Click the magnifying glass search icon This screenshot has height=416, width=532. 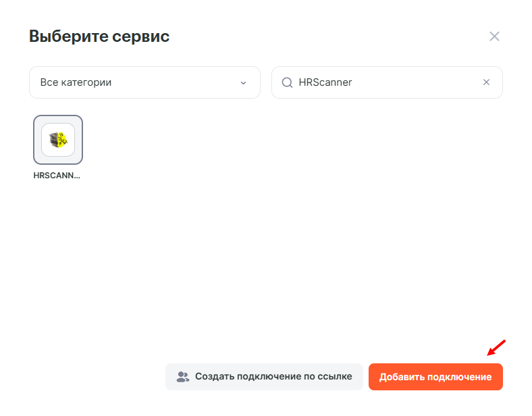click(x=287, y=82)
